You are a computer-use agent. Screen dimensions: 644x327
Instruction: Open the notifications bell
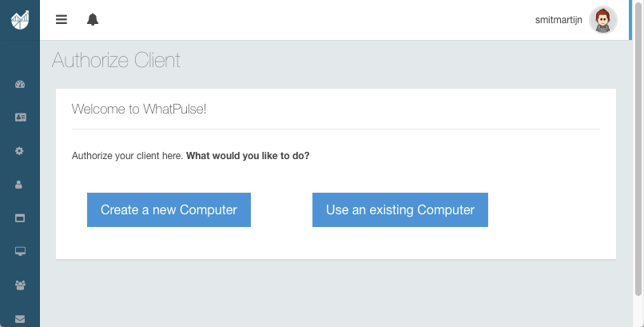click(93, 19)
